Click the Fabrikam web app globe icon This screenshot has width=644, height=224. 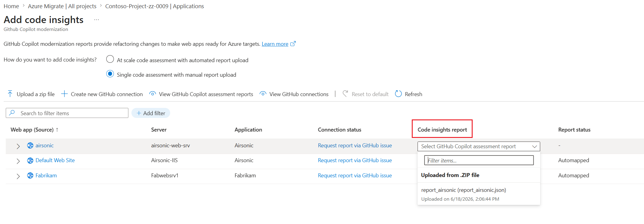[30, 176]
